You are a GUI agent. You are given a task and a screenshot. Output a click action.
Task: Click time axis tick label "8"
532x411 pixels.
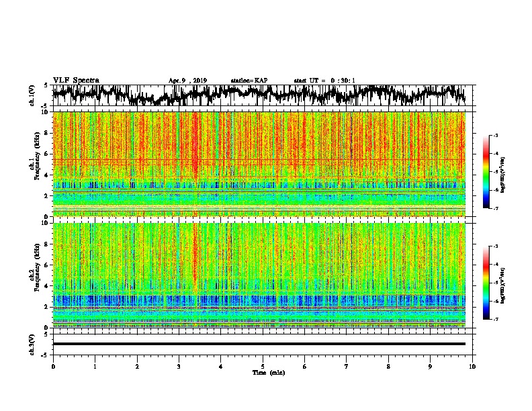[x=388, y=367]
